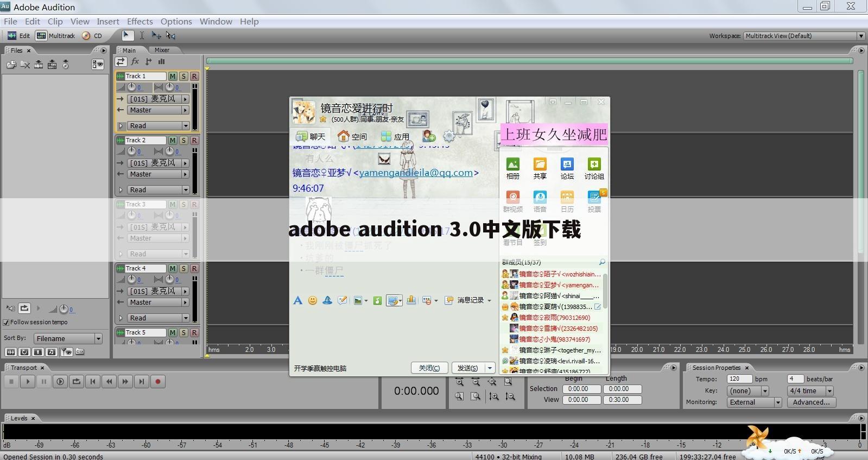868x460 pixels.
Task: Switch to the Mixer tab
Action: click(x=162, y=50)
